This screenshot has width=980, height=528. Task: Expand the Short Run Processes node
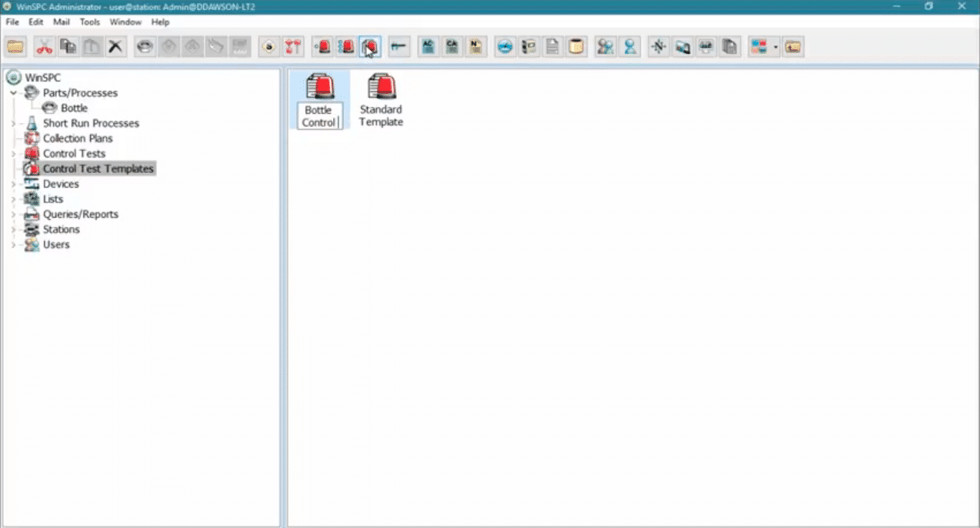click(x=13, y=123)
